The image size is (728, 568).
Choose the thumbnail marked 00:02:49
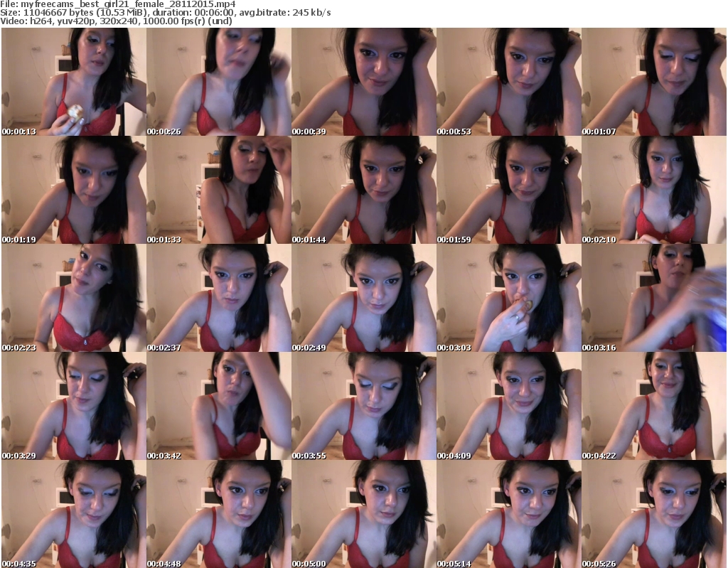click(363, 298)
